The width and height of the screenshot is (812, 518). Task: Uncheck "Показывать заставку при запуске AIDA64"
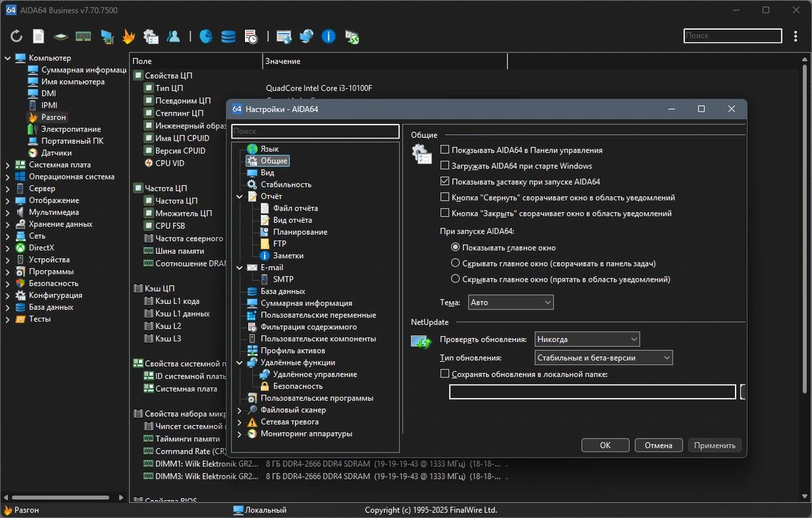pyautogui.click(x=445, y=181)
